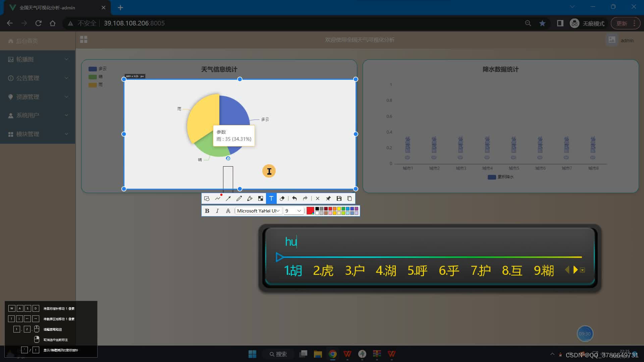This screenshot has width=644, height=362.
Task: Open the Microsoft YaHei font dropdown
Action: click(x=258, y=211)
